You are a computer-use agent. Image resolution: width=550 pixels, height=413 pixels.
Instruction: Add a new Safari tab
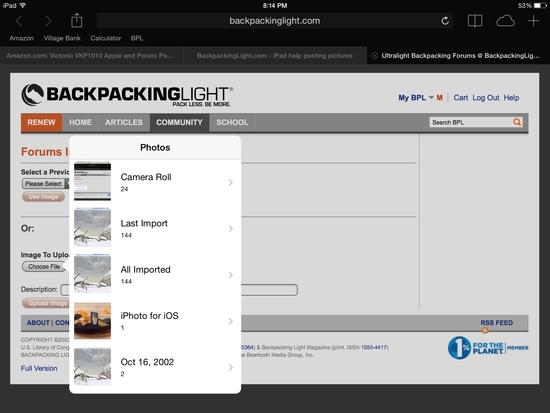pos(534,21)
